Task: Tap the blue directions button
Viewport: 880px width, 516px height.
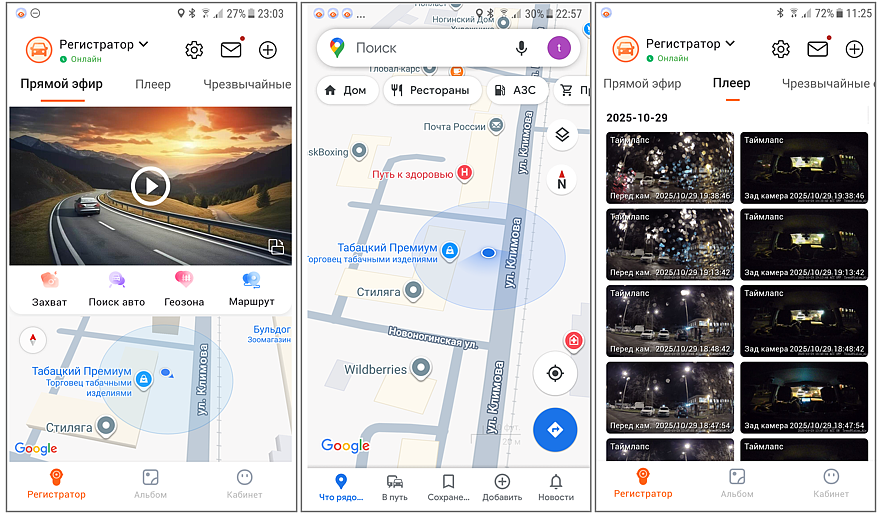Action: click(x=556, y=429)
